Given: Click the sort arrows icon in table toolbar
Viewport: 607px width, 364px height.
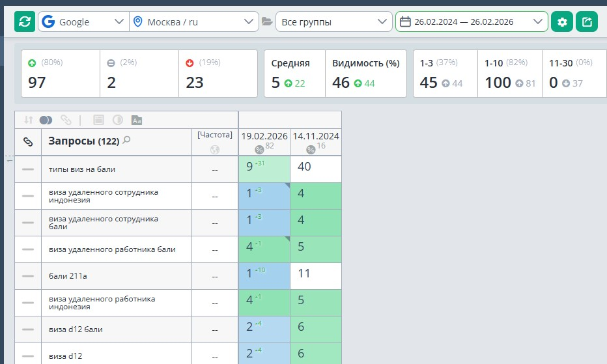Looking at the screenshot, I should coord(28,120).
